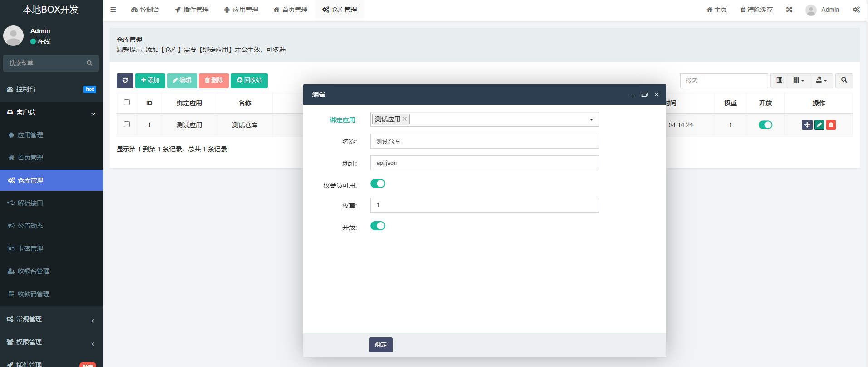Screen dimensions: 868x367
Task: Select the 仓库管理 top tab
Action: point(340,10)
